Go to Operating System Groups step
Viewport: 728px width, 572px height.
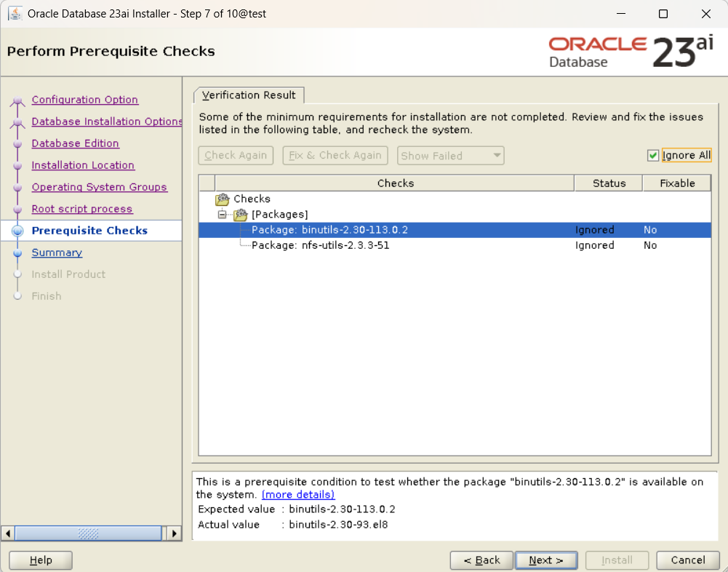coord(100,187)
